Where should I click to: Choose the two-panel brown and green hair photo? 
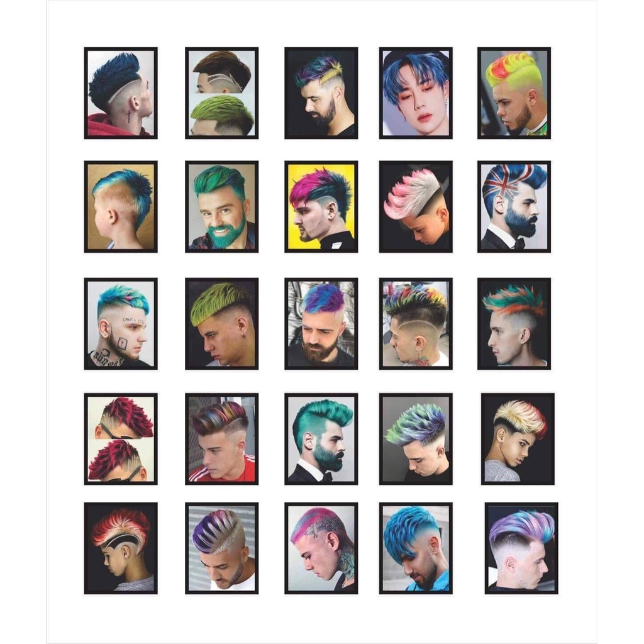coord(222,93)
